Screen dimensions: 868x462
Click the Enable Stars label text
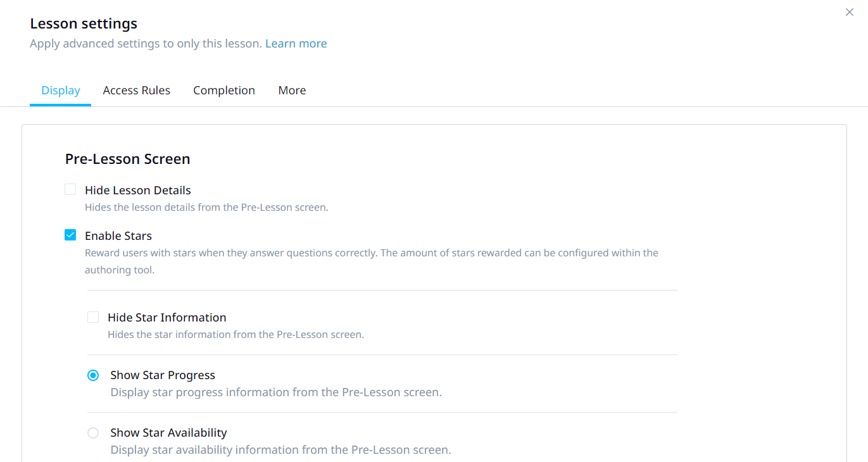(x=118, y=236)
